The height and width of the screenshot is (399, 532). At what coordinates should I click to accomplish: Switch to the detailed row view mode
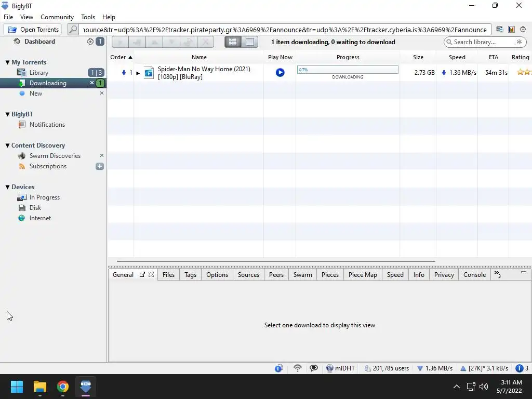pos(233,42)
